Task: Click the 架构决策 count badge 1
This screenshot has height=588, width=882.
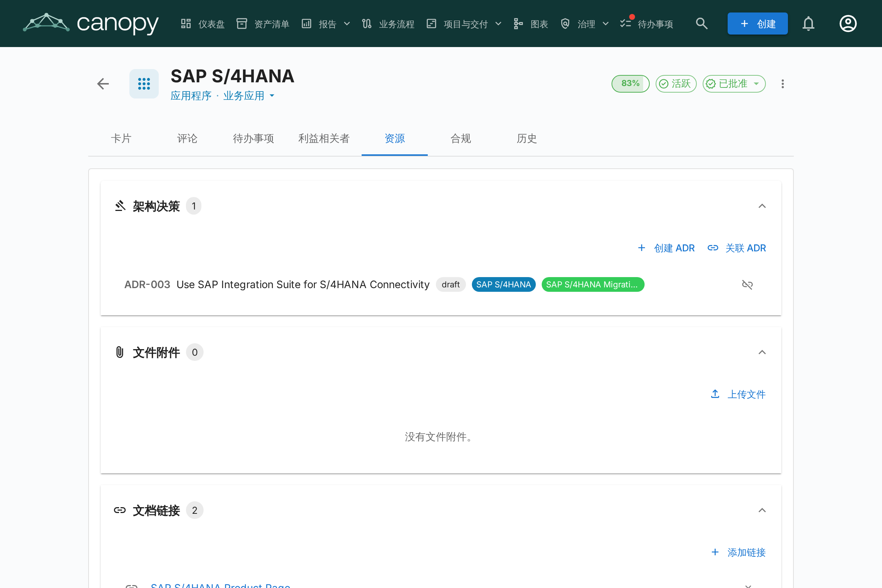Action: (x=194, y=206)
